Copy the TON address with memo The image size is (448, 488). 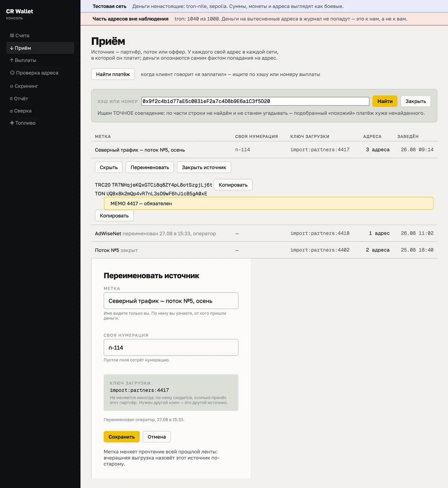[114, 216]
